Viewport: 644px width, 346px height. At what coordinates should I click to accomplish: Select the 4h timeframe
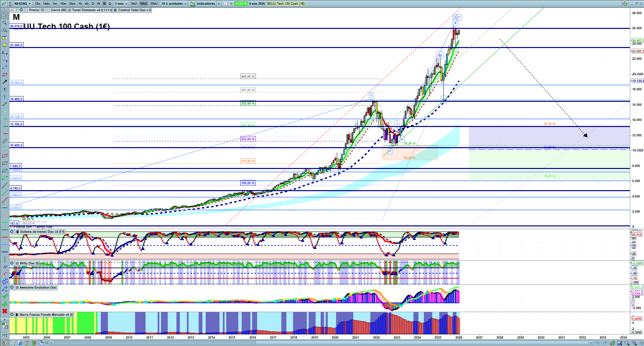coord(87,4)
